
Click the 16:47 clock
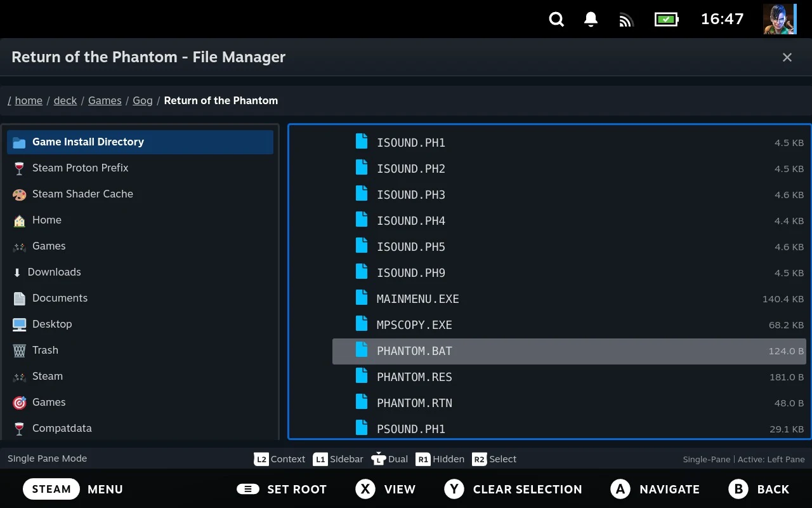click(722, 19)
